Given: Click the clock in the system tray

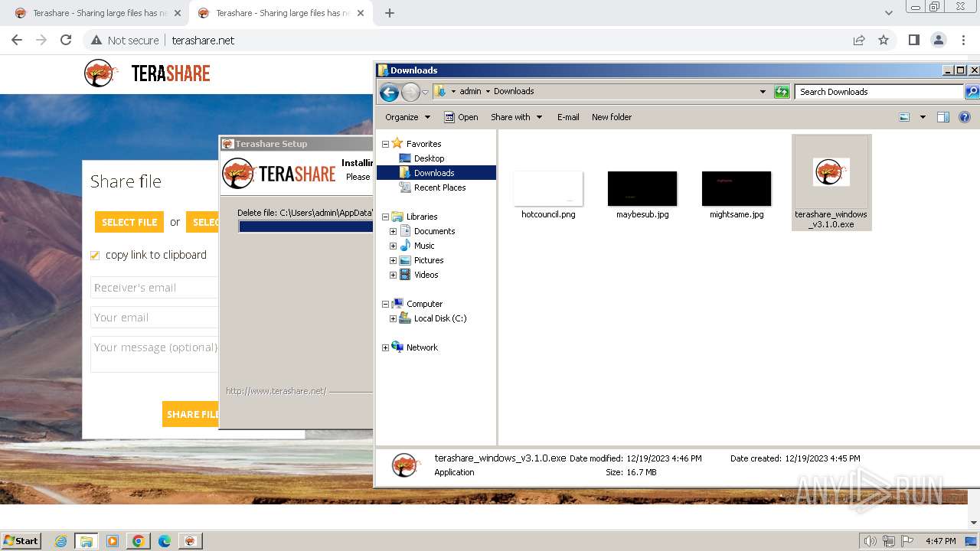Looking at the screenshot, I should point(940,541).
